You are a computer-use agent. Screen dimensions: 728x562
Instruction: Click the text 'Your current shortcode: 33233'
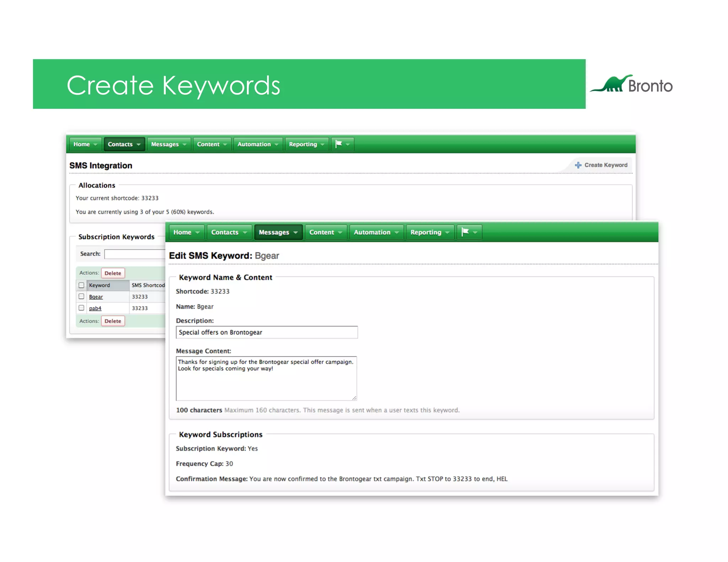click(x=117, y=198)
